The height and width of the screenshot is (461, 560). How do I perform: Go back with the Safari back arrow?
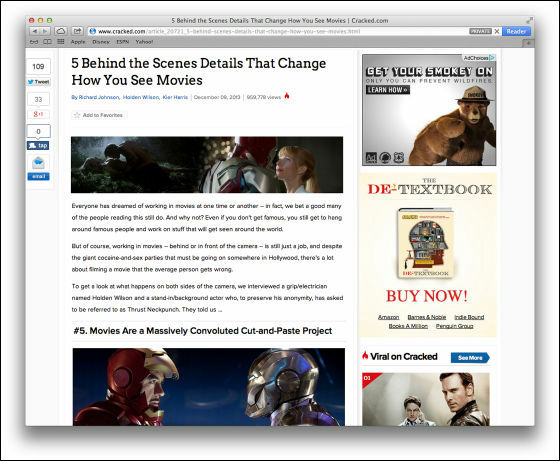tap(35, 31)
